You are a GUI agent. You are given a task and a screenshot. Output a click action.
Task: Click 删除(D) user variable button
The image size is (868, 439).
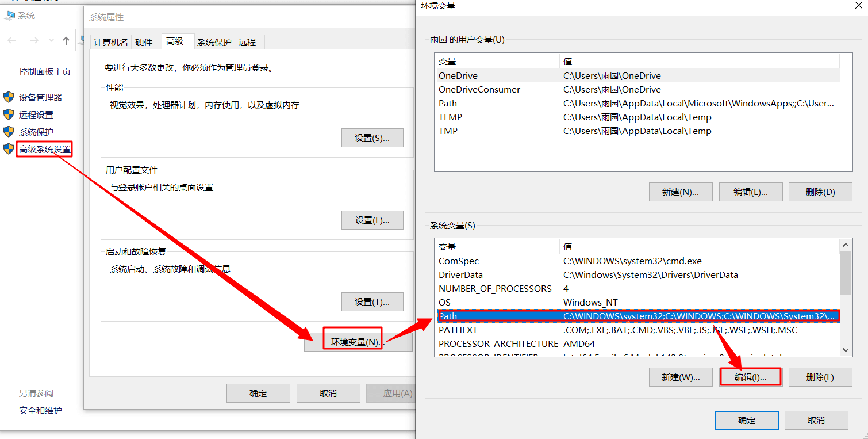(x=820, y=192)
